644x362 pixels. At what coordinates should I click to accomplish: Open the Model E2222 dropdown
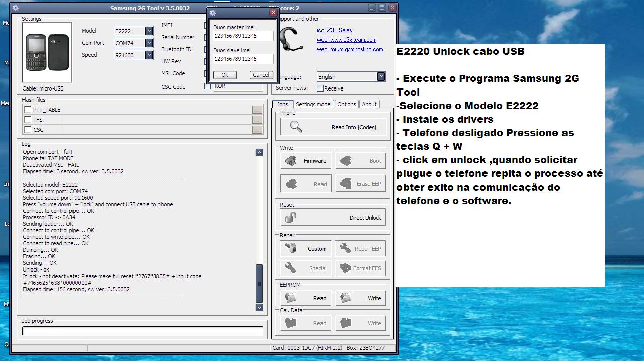(149, 31)
